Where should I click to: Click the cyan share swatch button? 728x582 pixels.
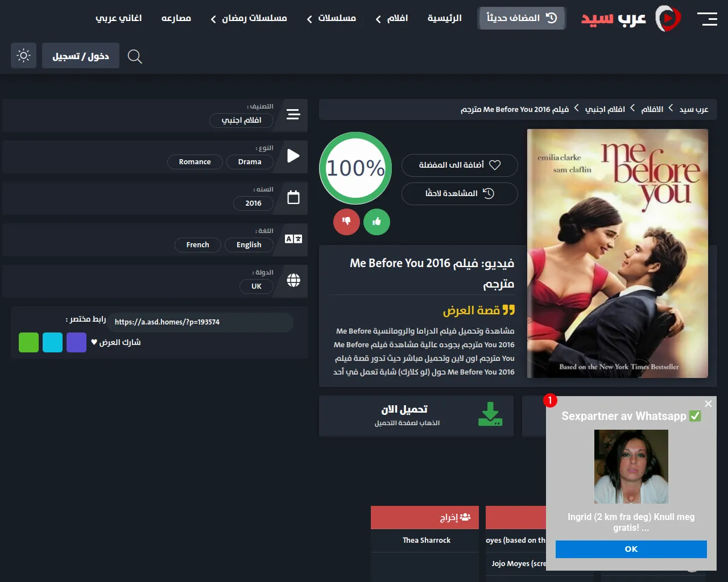[x=53, y=343]
